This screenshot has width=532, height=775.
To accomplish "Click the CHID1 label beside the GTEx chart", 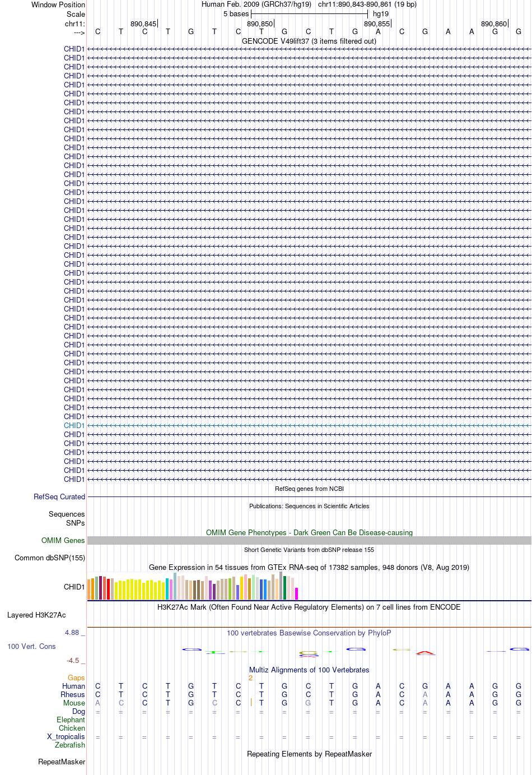I will point(74,587).
